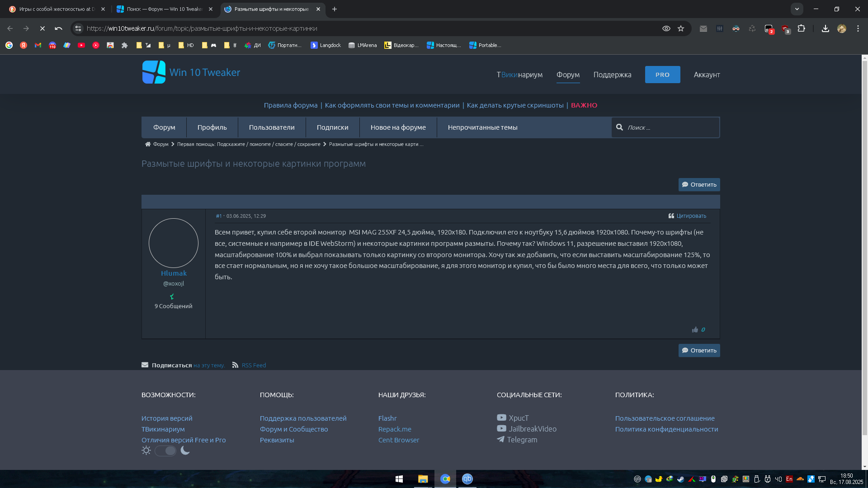Click the moon dark-mode icon

pos(185,450)
